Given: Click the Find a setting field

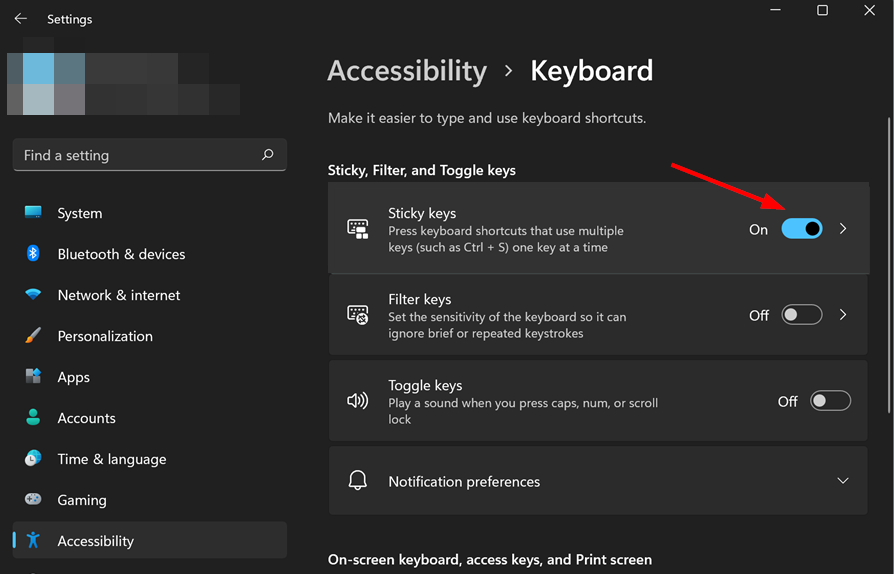Looking at the screenshot, I should point(149,154).
